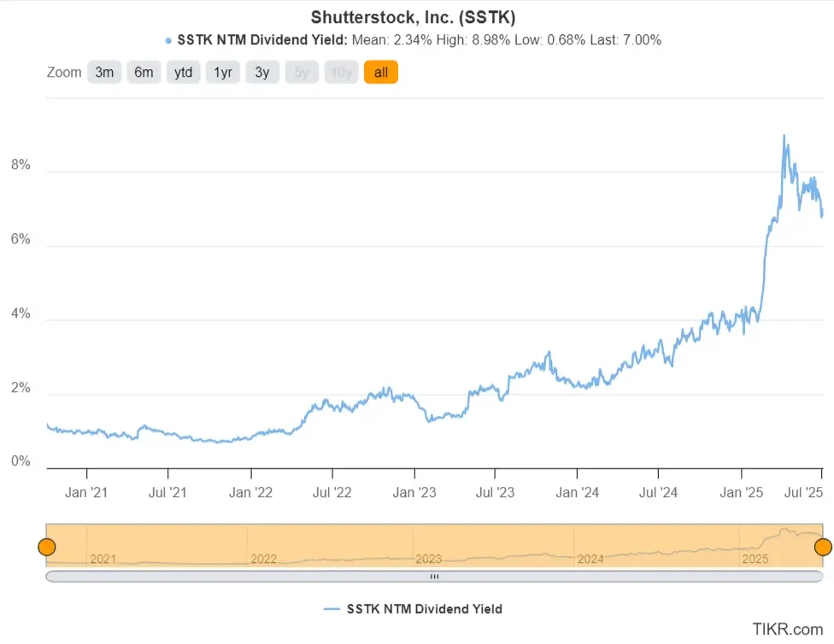Viewport: 834px width, 644px height.
Task: Click the blue dot series marker in subtitle
Action: (x=168, y=40)
